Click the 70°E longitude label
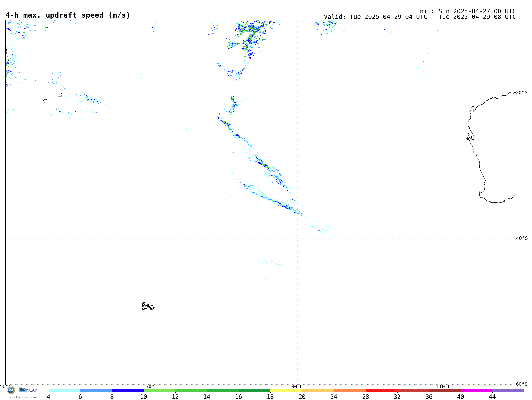Viewport: 532px width, 400px height. (x=151, y=386)
